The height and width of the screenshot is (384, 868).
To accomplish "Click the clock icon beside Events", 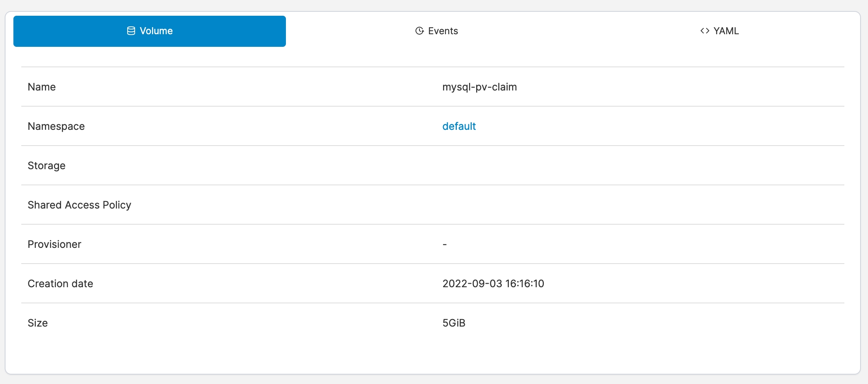I will point(419,31).
